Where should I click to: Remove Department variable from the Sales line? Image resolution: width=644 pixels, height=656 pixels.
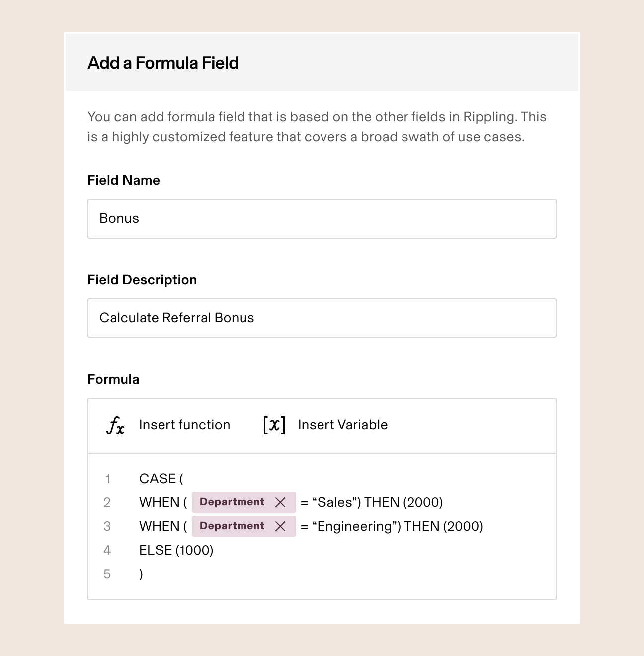pos(280,502)
